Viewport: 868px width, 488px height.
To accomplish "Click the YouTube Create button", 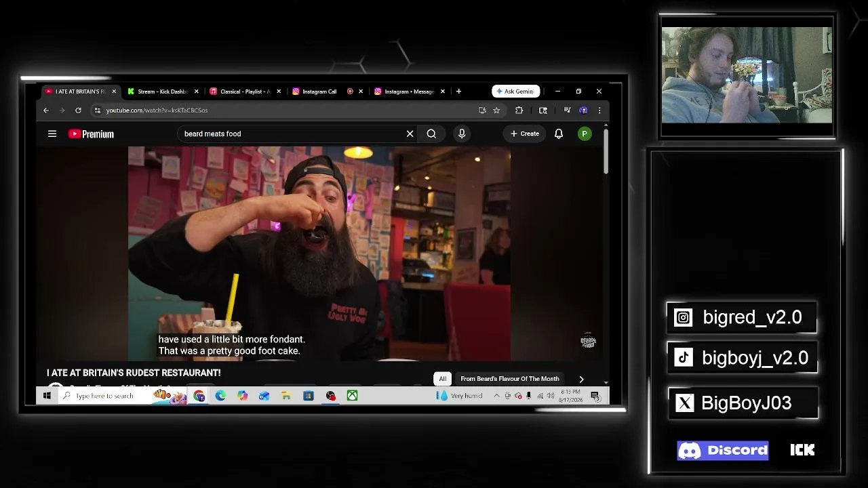I will point(525,134).
